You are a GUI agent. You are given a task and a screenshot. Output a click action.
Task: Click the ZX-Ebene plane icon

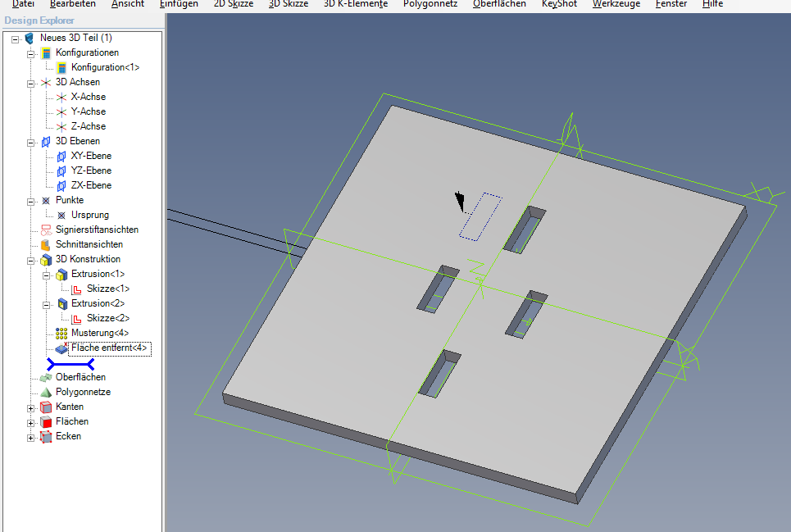(61, 185)
